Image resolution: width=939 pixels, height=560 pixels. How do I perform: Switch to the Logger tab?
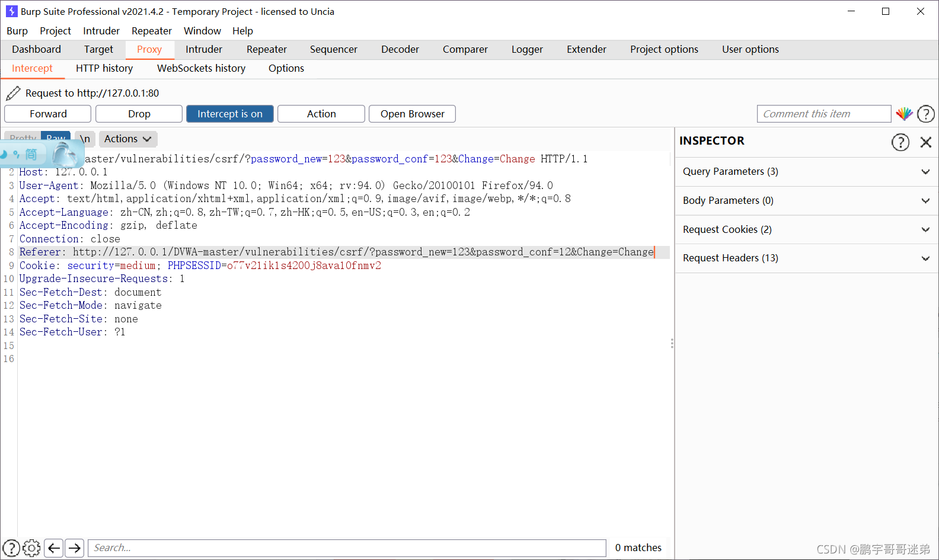point(527,49)
